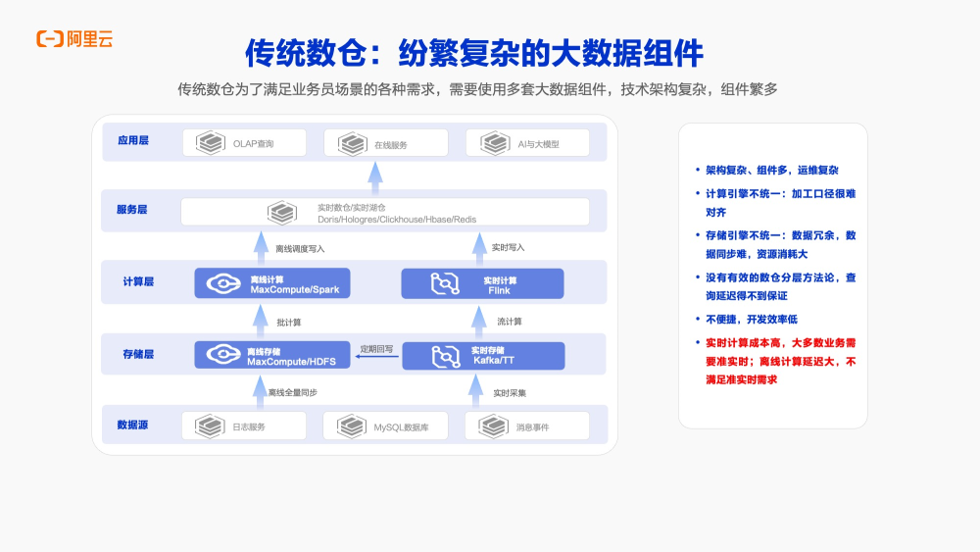Image resolution: width=980 pixels, height=552 pixels.
Task: Select the 在线服务 box
Action: tap(386, 143)
